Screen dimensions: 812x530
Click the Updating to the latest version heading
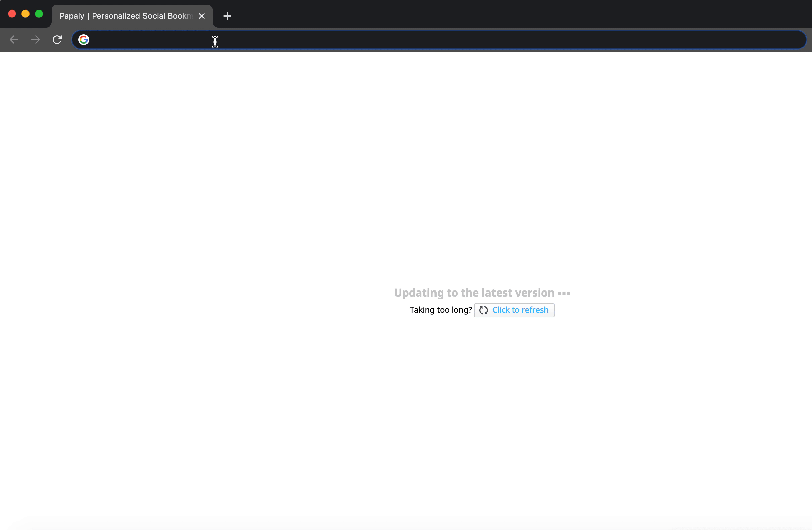pyautogui.click(x=474, y=293)
